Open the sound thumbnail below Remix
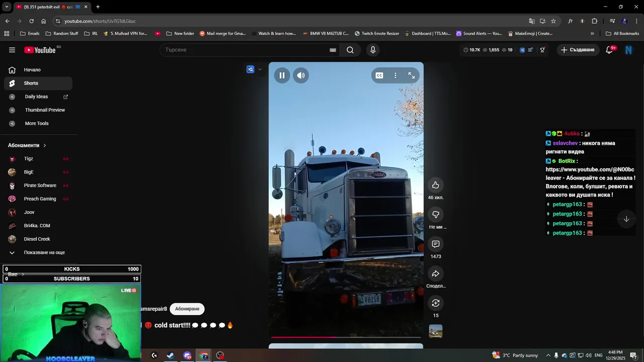The width and height of the screenshot is (644, 362). [x=436, y=331]
